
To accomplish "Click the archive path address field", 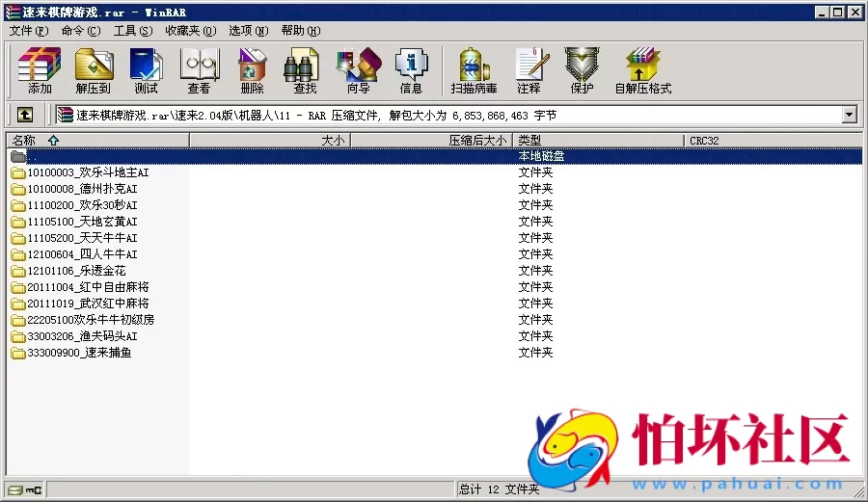I will point(448,115).
